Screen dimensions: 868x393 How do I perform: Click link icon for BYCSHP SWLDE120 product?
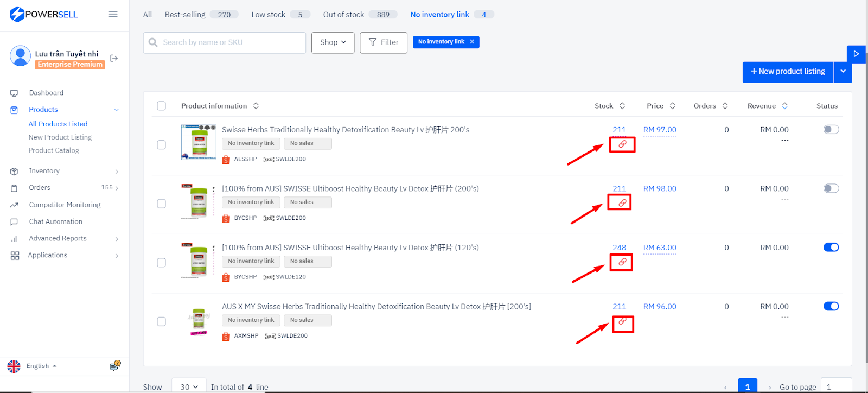tap(622, 262)
